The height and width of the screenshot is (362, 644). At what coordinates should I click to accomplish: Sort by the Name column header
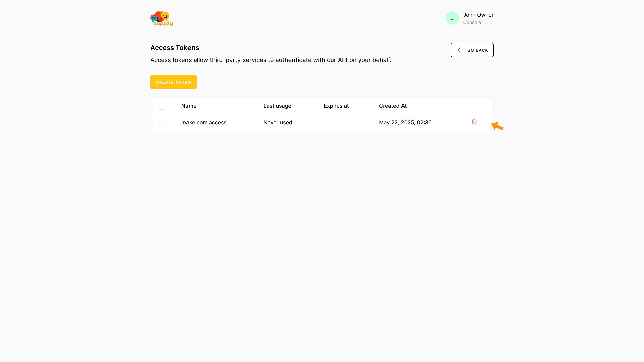189,106
